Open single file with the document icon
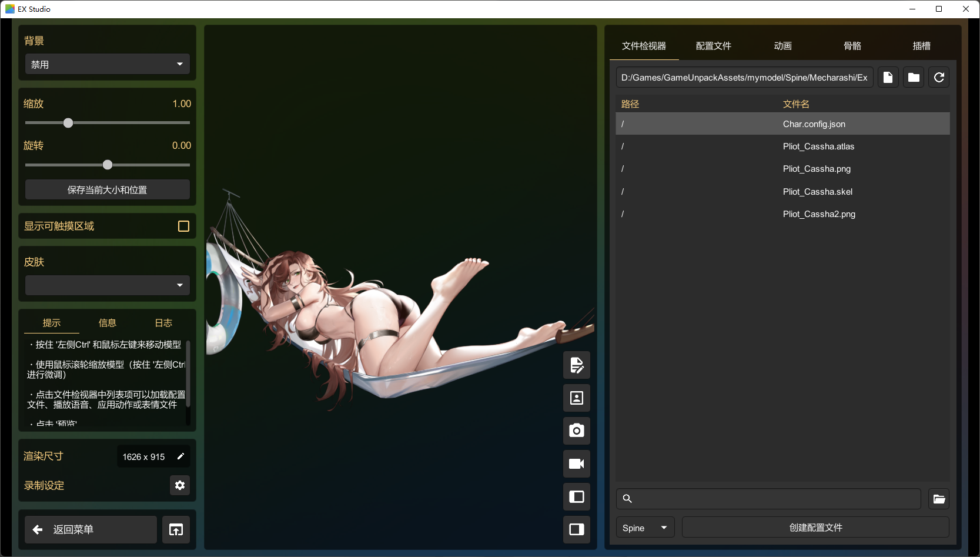Image resolution: width=980 pixels, height=557 pixels. [x=888, y=78]
